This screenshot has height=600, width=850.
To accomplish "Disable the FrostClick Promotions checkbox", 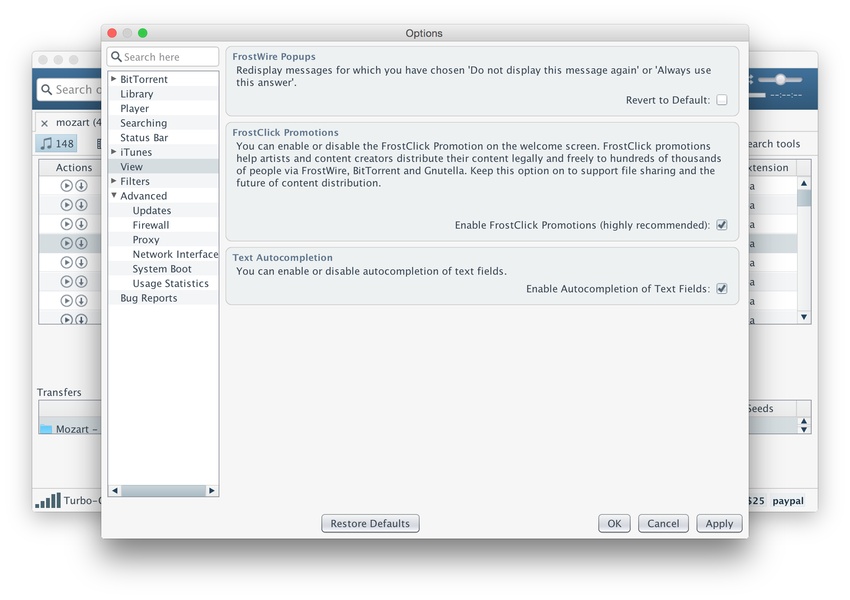I will click(x=722, y=225).
